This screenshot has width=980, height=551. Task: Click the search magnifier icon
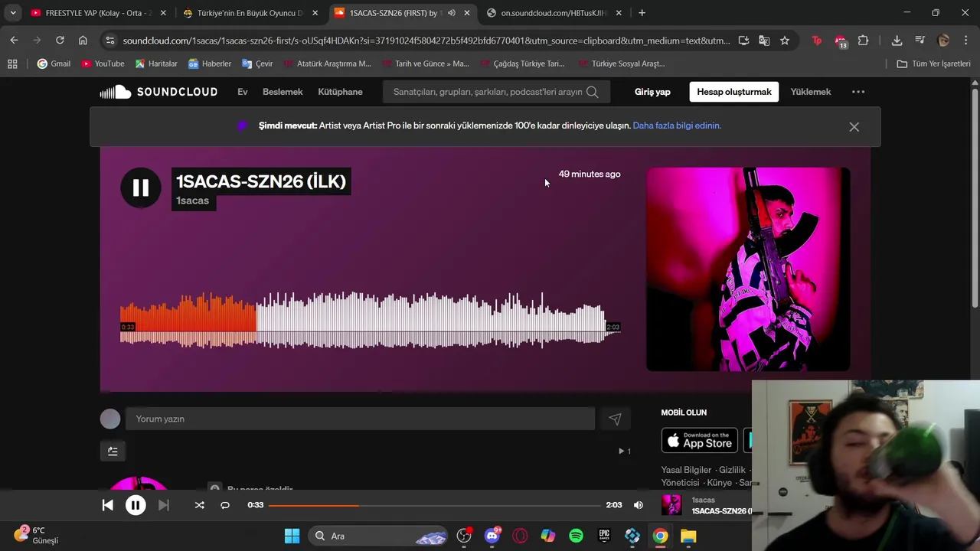point(592,92)
